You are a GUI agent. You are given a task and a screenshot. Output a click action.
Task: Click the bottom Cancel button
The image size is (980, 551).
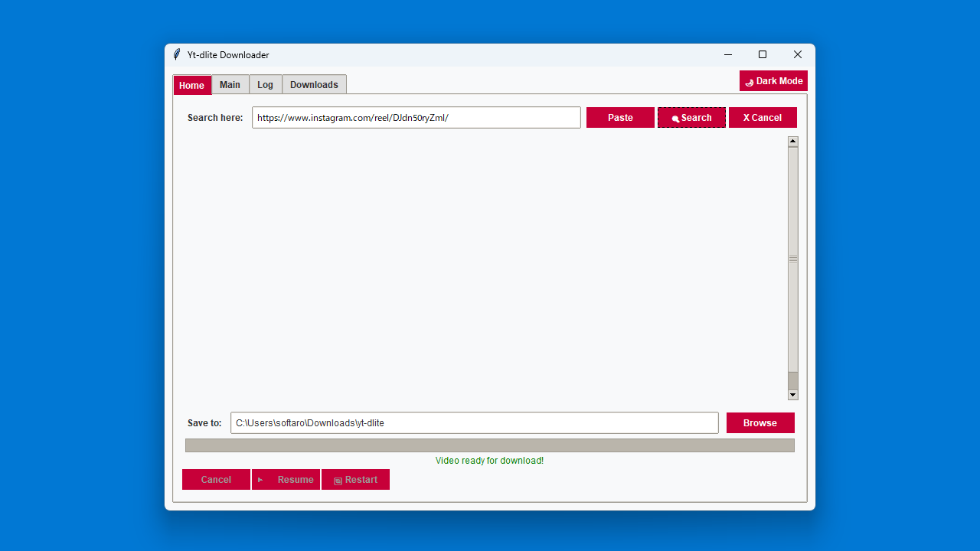point(216,480)
